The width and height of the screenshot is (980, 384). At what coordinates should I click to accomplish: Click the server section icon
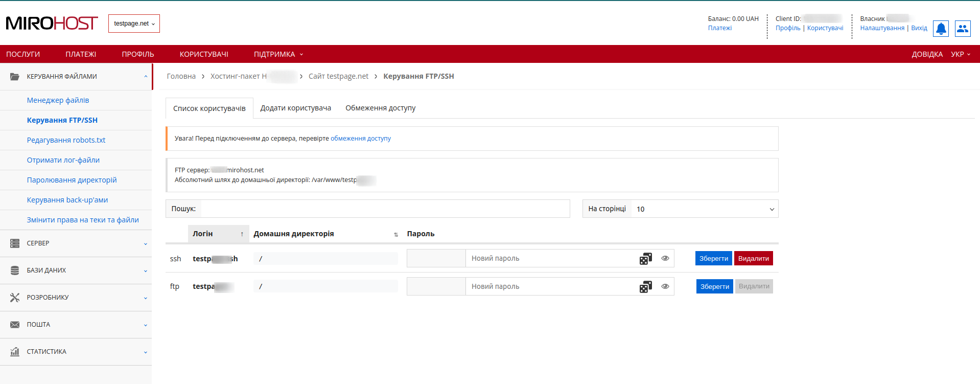coord(15,243)
